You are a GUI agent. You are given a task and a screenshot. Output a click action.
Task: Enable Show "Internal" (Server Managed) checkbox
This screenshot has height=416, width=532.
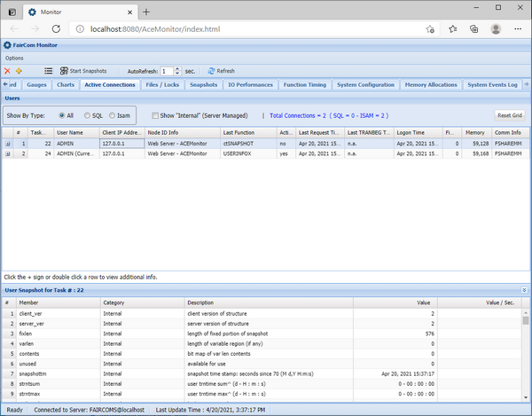pyautogui.click(x=156, y=115)
